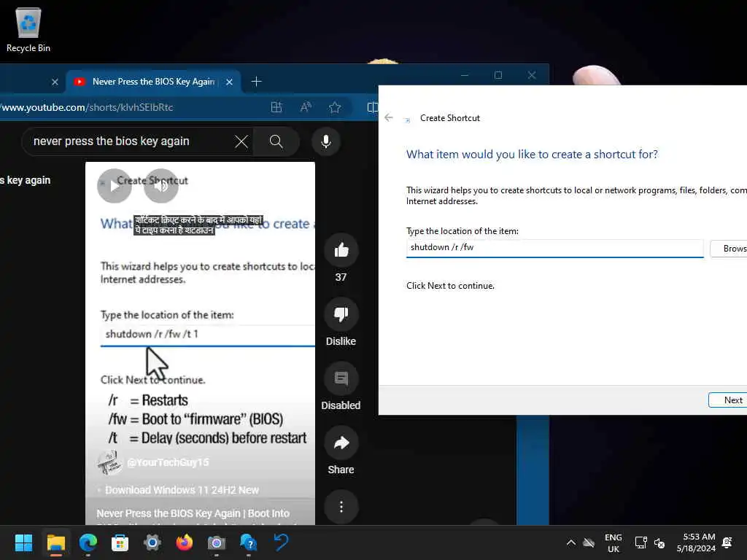
Task: Maximize the Edge browser window
Action: click(498, 75)
